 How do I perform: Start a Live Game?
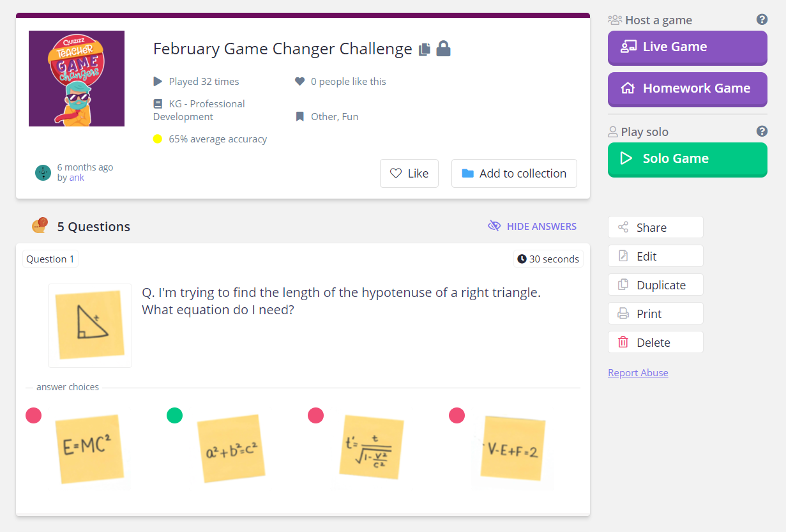point(688,47)
